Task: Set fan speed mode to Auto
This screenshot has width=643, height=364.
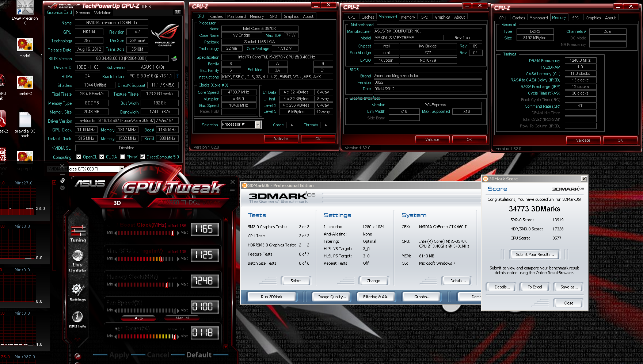Action: click(139, 318)
